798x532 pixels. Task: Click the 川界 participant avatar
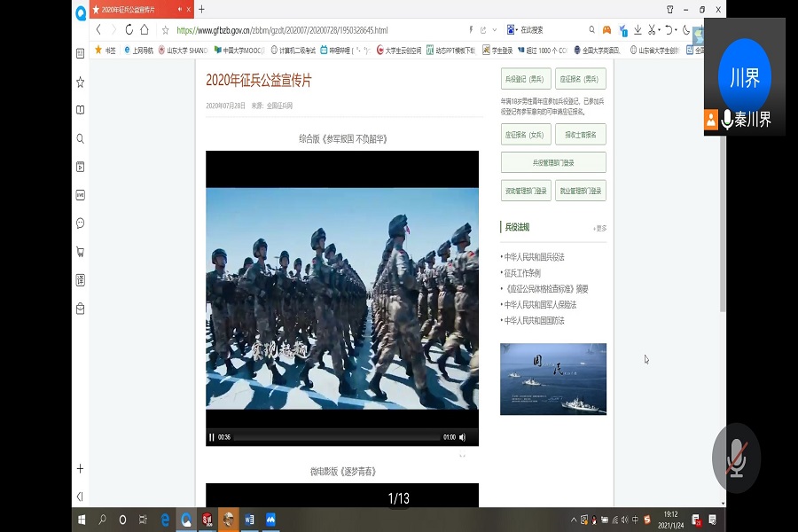pos(745,77)
